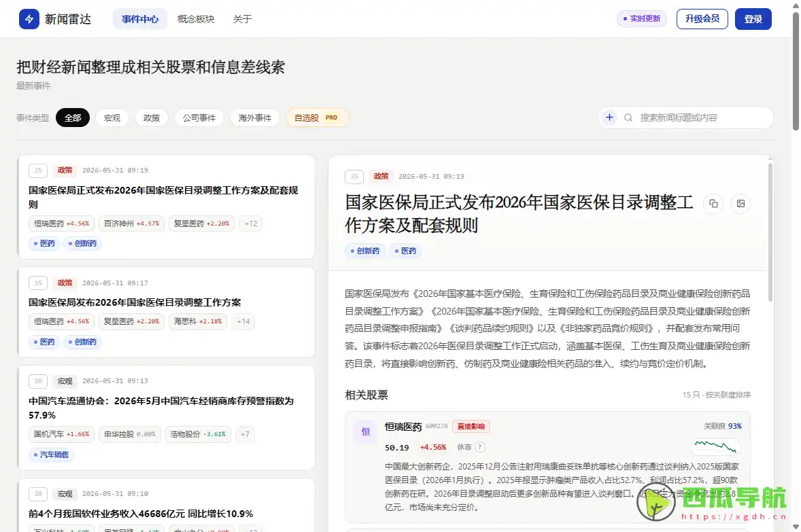Click the page vertical scrollbar
801x532 pixels.
[x=796, y=71]
